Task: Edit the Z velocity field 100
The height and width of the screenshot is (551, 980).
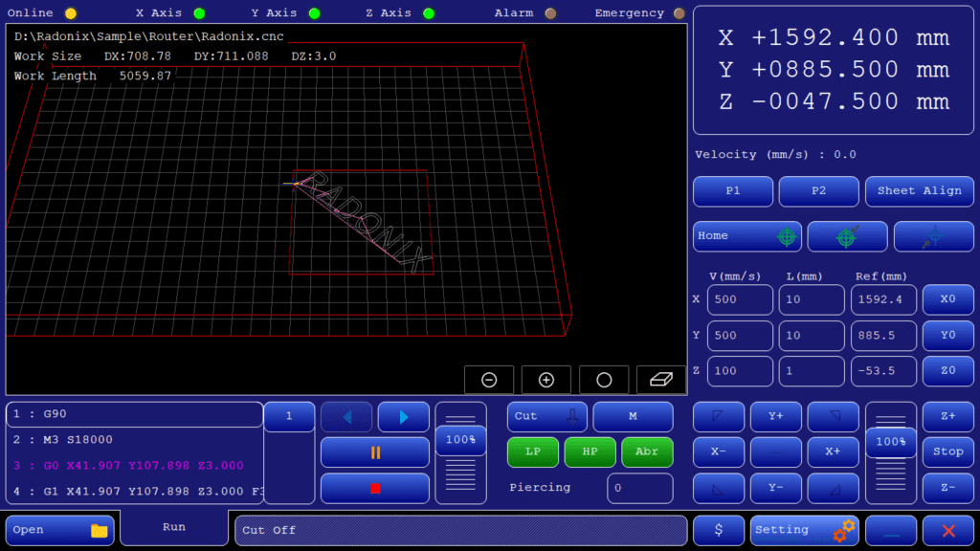Action: click(740, 371)
